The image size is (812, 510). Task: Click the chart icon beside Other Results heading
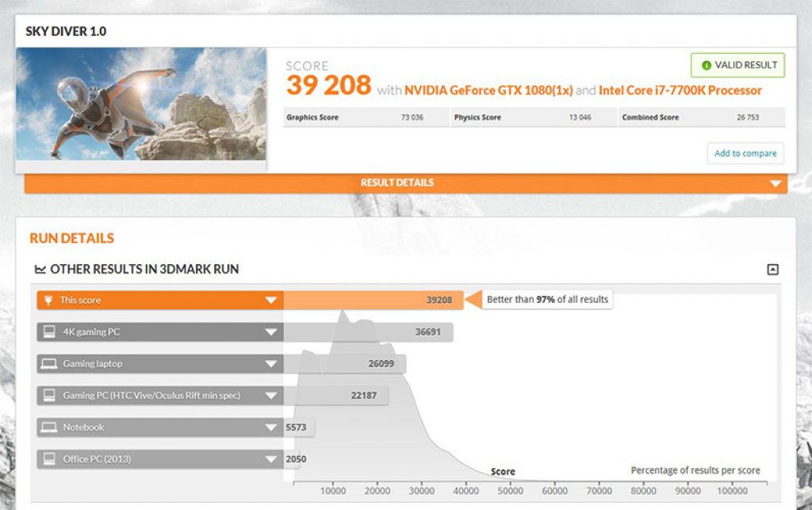tap(40, 269)
